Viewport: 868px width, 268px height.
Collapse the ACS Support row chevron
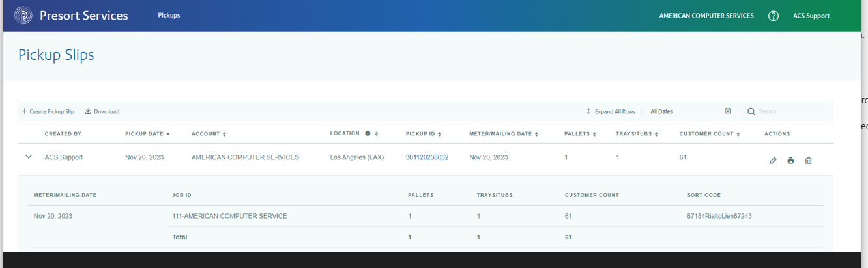point(29,157)
